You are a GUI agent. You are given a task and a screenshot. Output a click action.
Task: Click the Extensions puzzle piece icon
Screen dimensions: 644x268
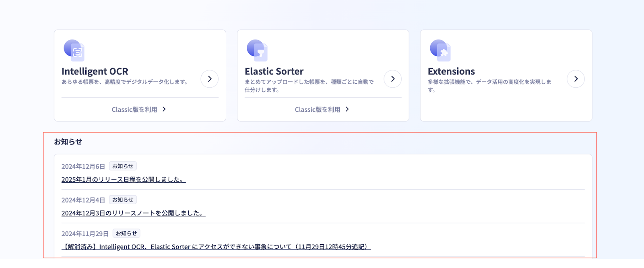click(x=440, y=50)
